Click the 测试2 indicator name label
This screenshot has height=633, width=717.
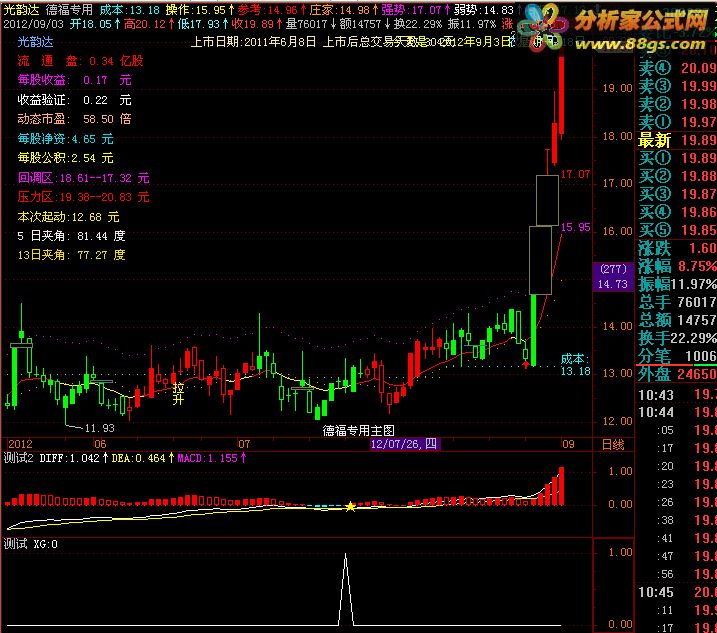tap(18, 458)
